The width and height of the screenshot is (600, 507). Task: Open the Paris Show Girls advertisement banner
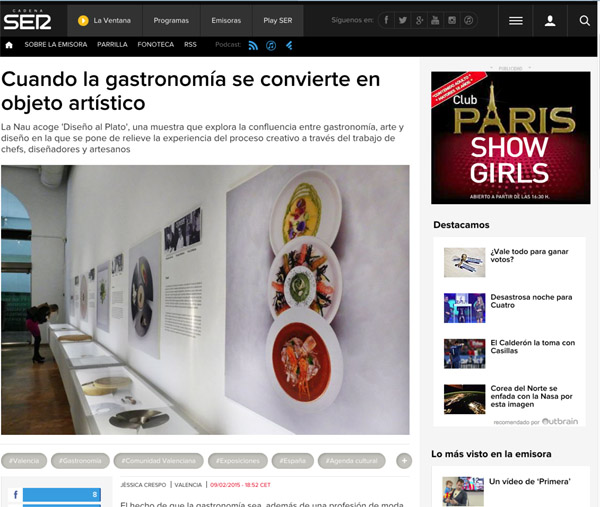(x=511, y=139)
